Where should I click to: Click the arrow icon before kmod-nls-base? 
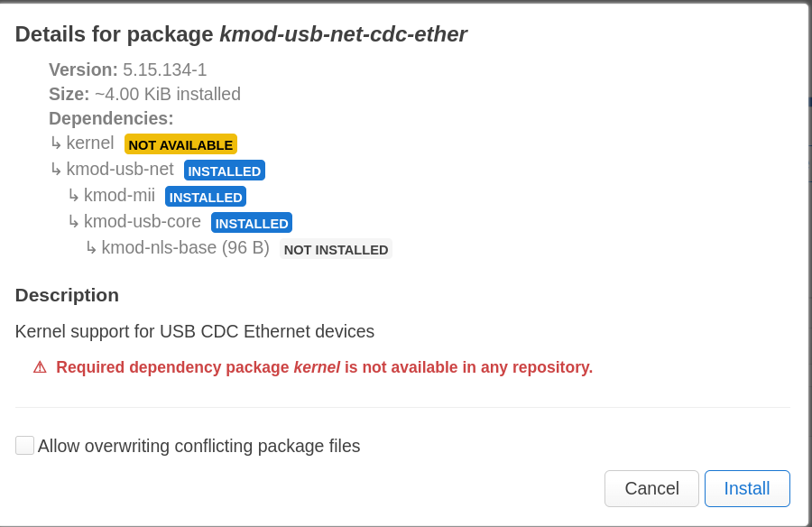91,248
